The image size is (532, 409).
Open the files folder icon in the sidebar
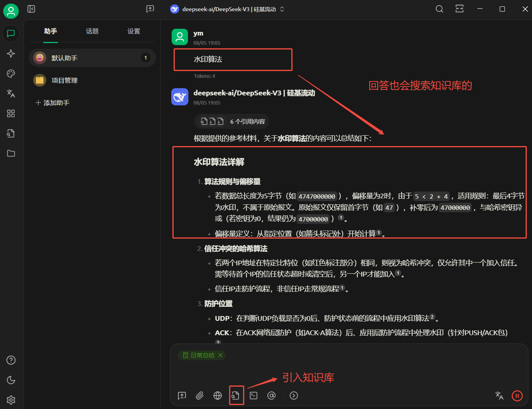[x=11, y=153]
